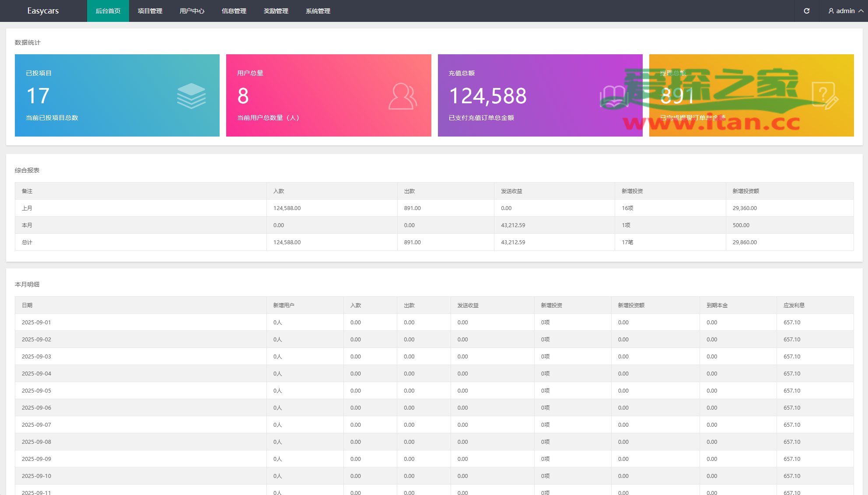Open the 信息管理 menu
The width and height of the screenshot is (868, 495).
[x=234, y=11]
